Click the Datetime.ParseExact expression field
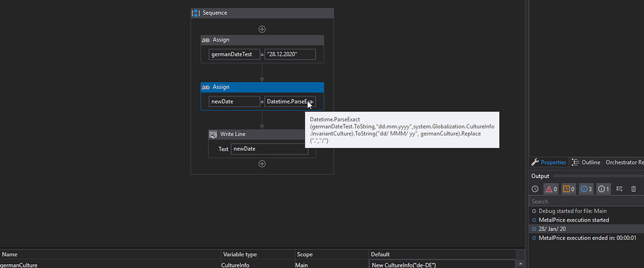Image resolution: width=644 pixels, height=268 pixels. [x=290, y=101]
